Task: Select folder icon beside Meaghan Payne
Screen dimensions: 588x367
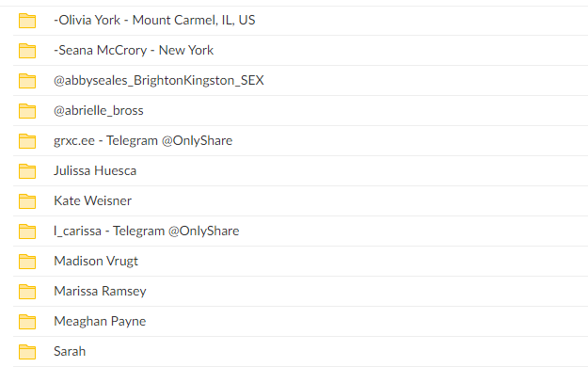Action: pos(27,322)
